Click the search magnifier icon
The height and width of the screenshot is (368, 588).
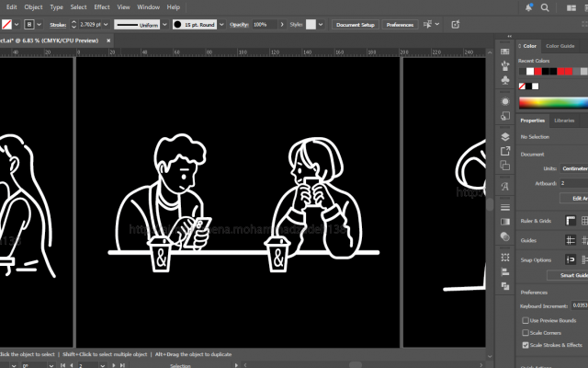(545, 7)
